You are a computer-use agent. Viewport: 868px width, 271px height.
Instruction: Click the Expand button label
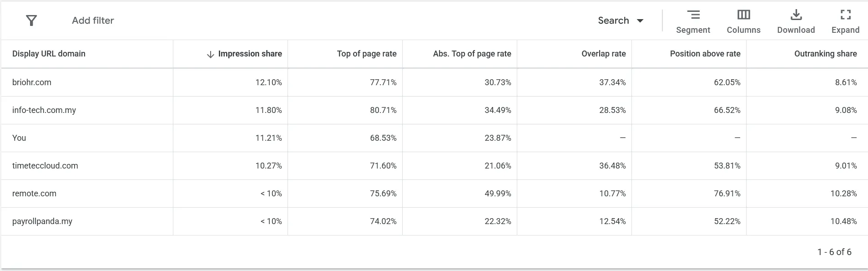click(845, 30)
